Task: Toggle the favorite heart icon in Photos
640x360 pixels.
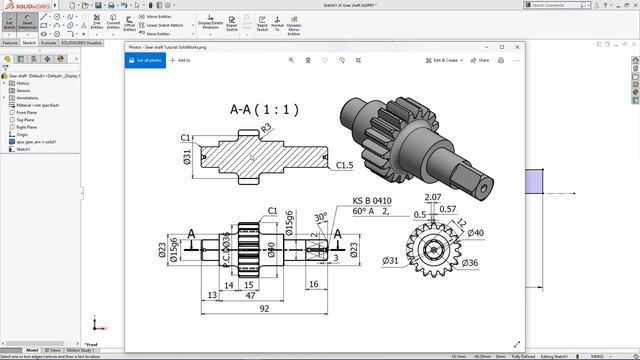Action: click(325, 60)
